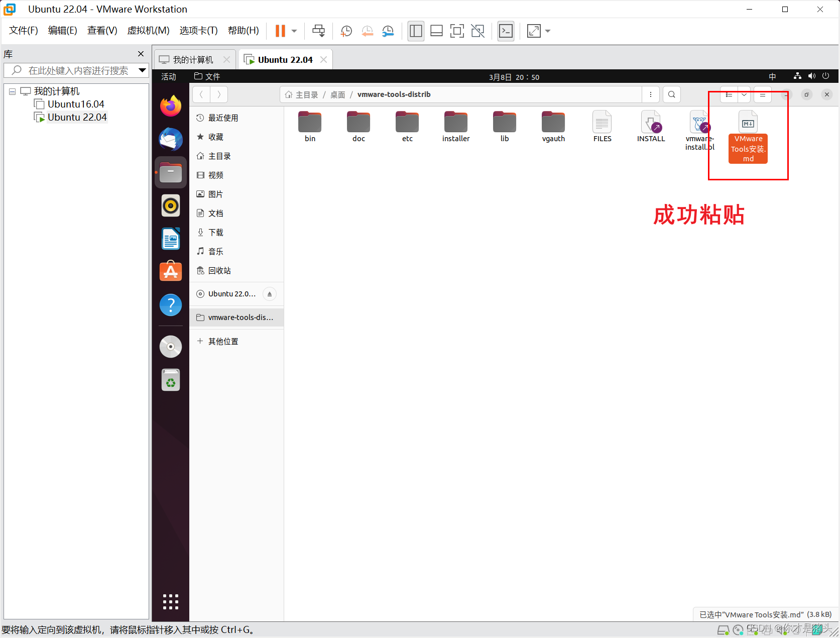Click the stretch guest display icon
The height and width of the screenshot is (638, 840).
(x=534, y=31)
